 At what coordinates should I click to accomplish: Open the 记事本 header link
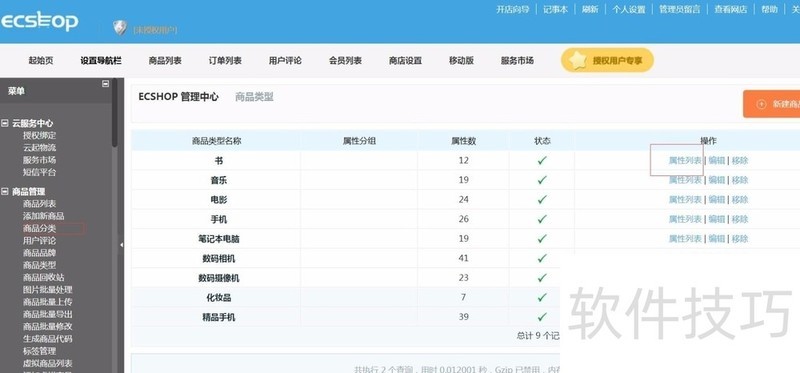(x=556, y=9)
